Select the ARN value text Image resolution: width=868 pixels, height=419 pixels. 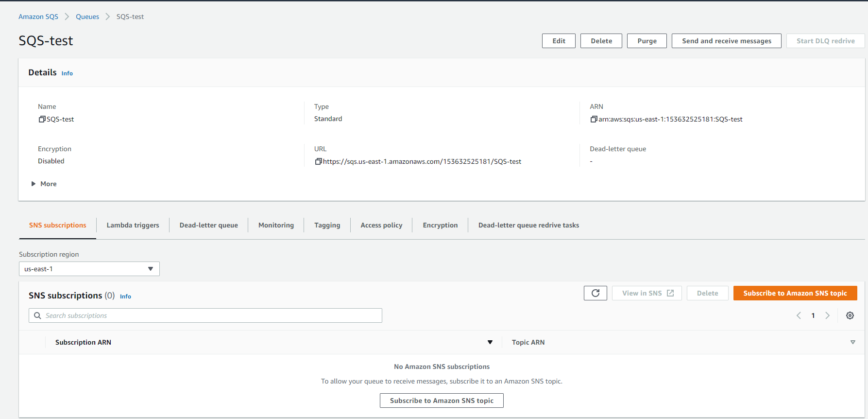pyautogui.click(x=670, y=119)
